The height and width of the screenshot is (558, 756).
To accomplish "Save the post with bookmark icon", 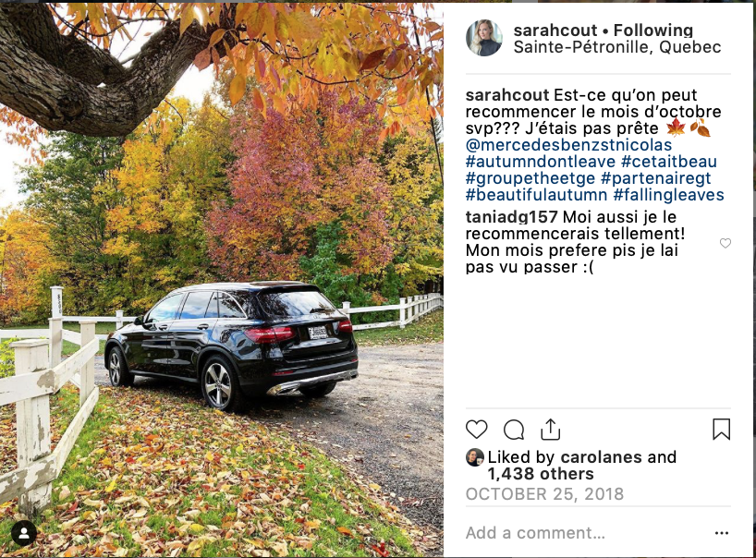I will [721, 429].
